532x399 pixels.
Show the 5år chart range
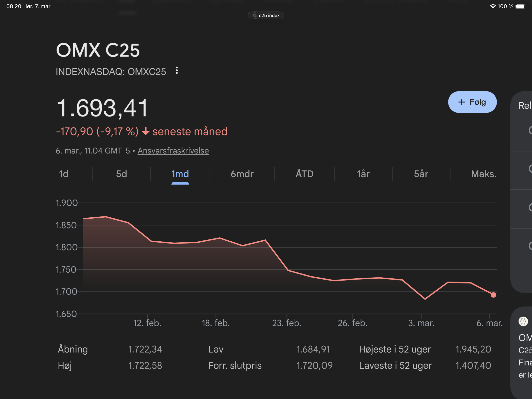click(421, 174)
